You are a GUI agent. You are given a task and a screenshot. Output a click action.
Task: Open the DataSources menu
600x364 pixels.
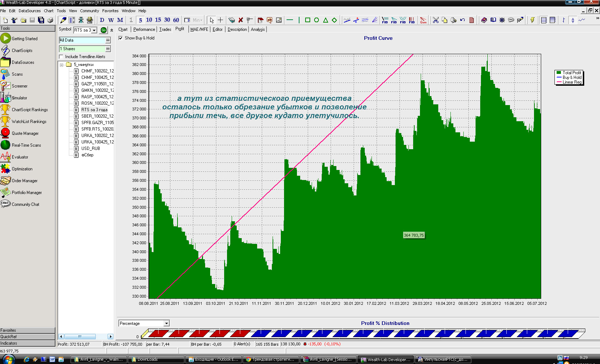point(30,11)
